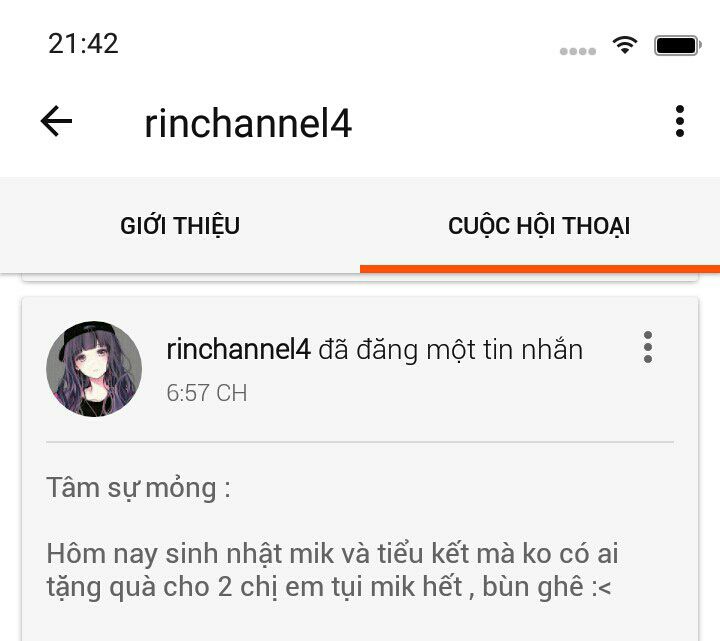Viewport: 720px width, 641px height.
Task: Tap the divider line below the post header
Action: pos(360,442)
